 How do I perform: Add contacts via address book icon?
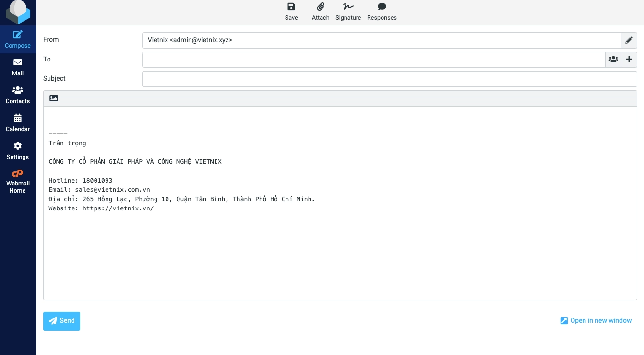[613, 60]
